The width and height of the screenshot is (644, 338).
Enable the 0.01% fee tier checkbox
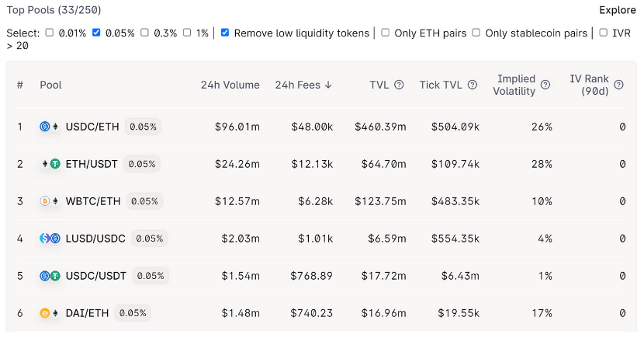50,33
